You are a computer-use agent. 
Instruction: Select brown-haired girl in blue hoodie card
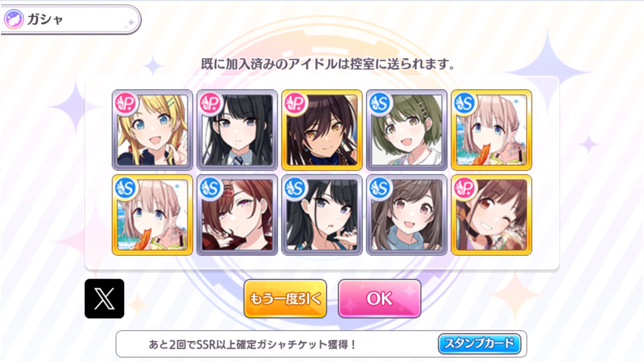click(x=407, y=215)
